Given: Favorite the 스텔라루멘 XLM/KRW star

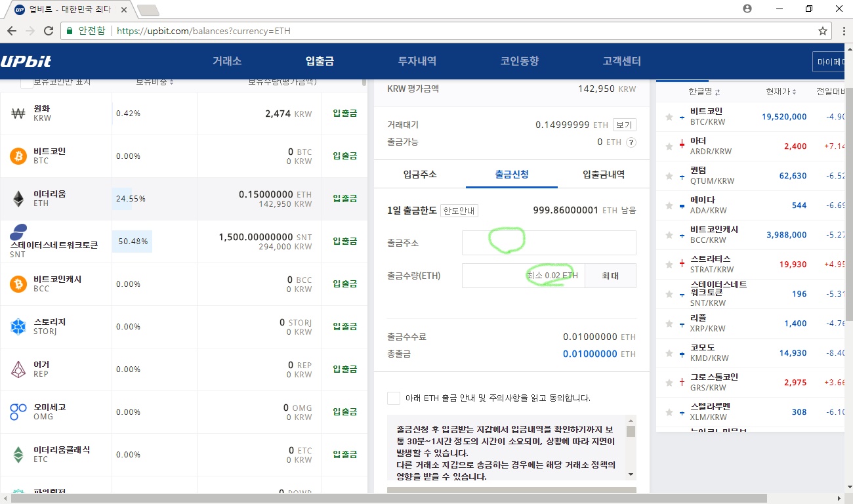Looking at the screenshot, I should point(669,412).
